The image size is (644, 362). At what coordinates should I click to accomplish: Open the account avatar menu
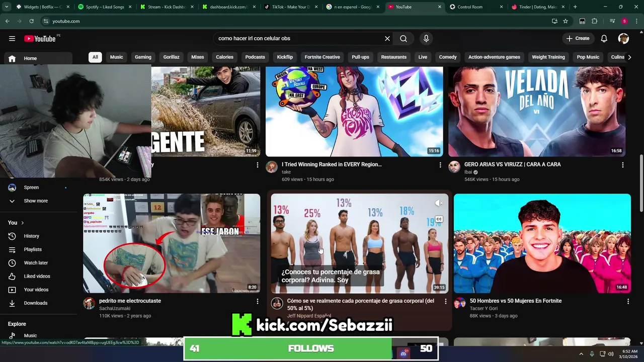click(x=624, y=38)
